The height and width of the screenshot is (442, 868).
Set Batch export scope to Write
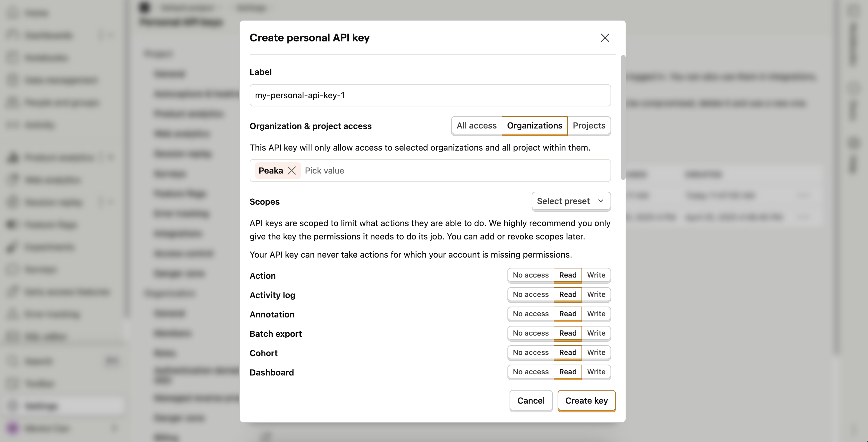(596, 333)
